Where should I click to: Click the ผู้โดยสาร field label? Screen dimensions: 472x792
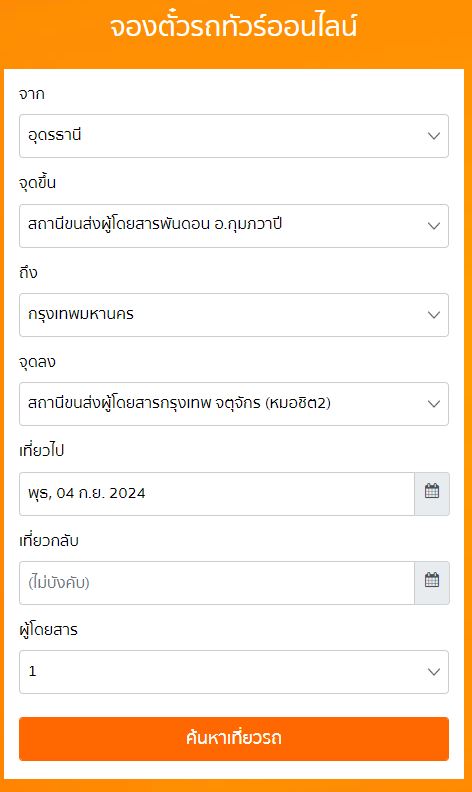(49, 629)
